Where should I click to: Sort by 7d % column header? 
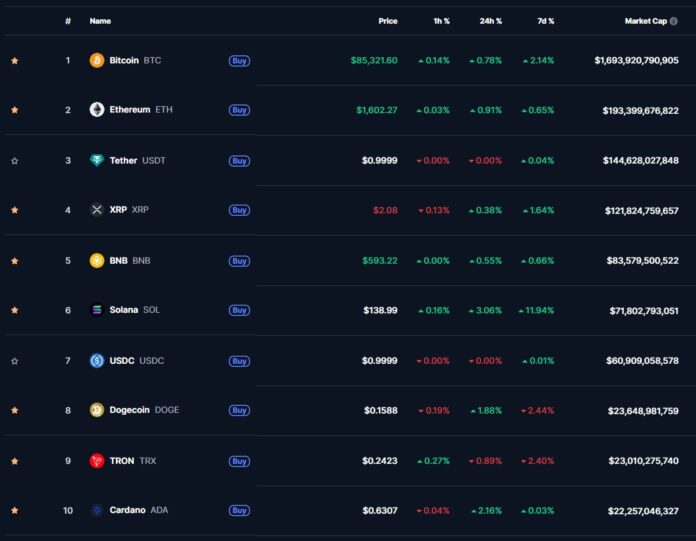tap(543, 21)
